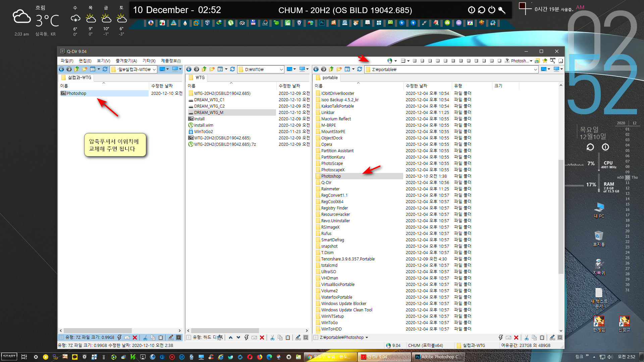Screen dimensions: 644x362
Task: Select the single-pane layout icon
Action: [499, 61]
